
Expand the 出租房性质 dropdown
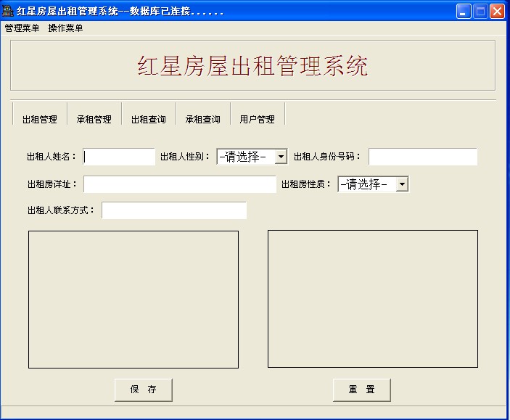403,184
